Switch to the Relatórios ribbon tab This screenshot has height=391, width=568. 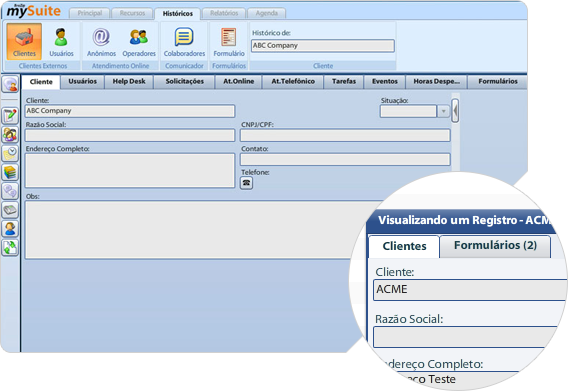224,13
